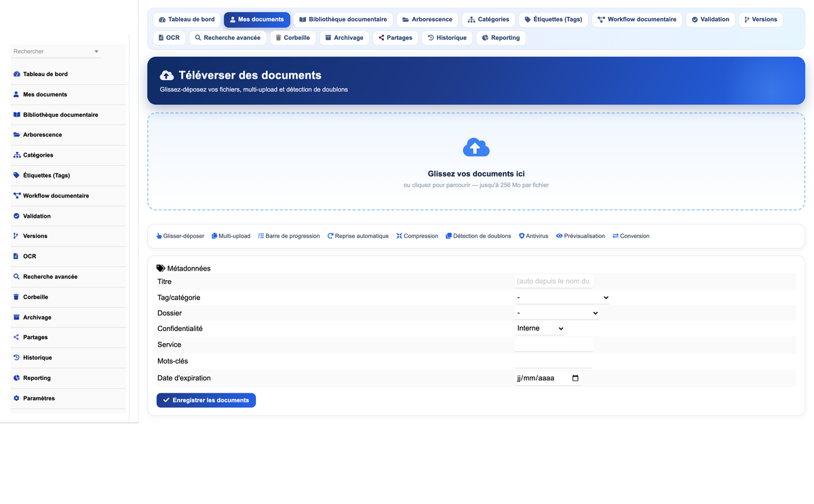Click the Recherche avancée sidebar magnifier icon
Viewport: 814px width, 504px height.
click(x=17, y=277)
